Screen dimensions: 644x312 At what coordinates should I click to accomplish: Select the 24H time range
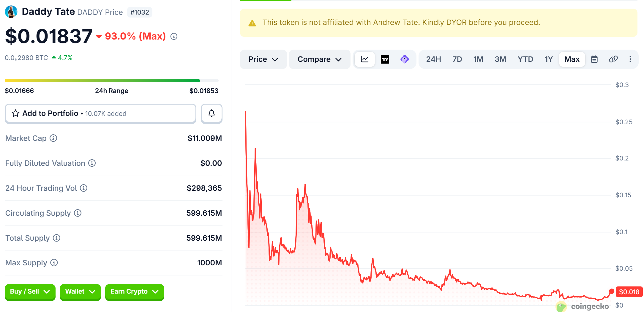coord(433,59)
